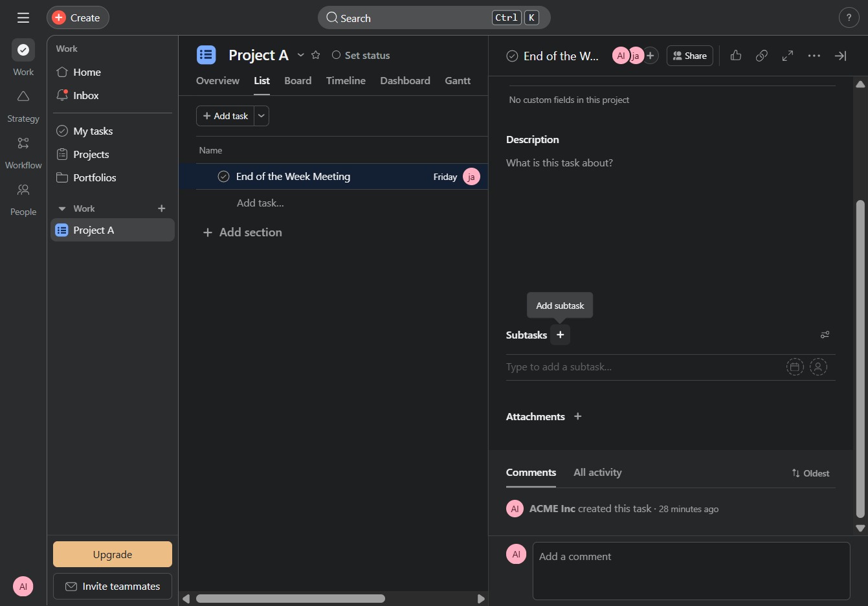Select Work in the left rail
The width and height of the screenshot is (868, 606).
click(x=23, y=58)
